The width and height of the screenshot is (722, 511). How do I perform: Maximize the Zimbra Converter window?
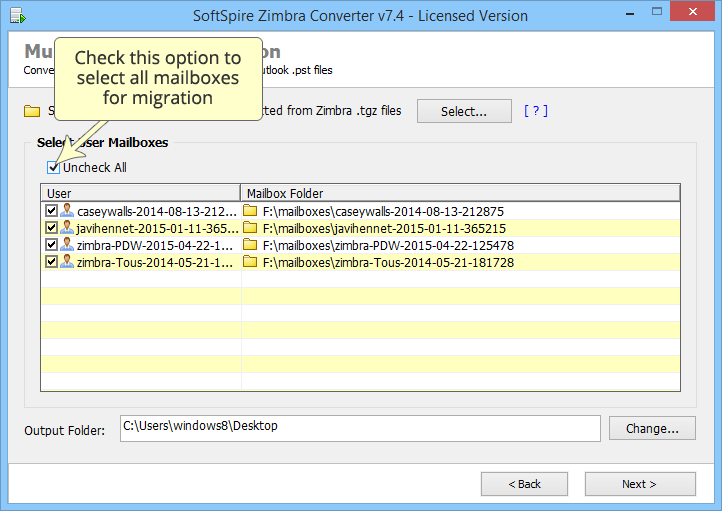click(657, 12)
